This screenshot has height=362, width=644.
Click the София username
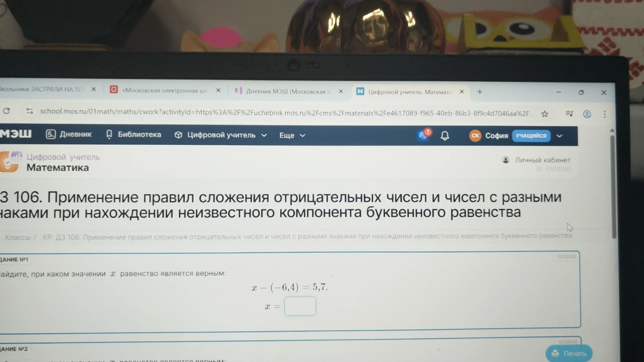496,136
